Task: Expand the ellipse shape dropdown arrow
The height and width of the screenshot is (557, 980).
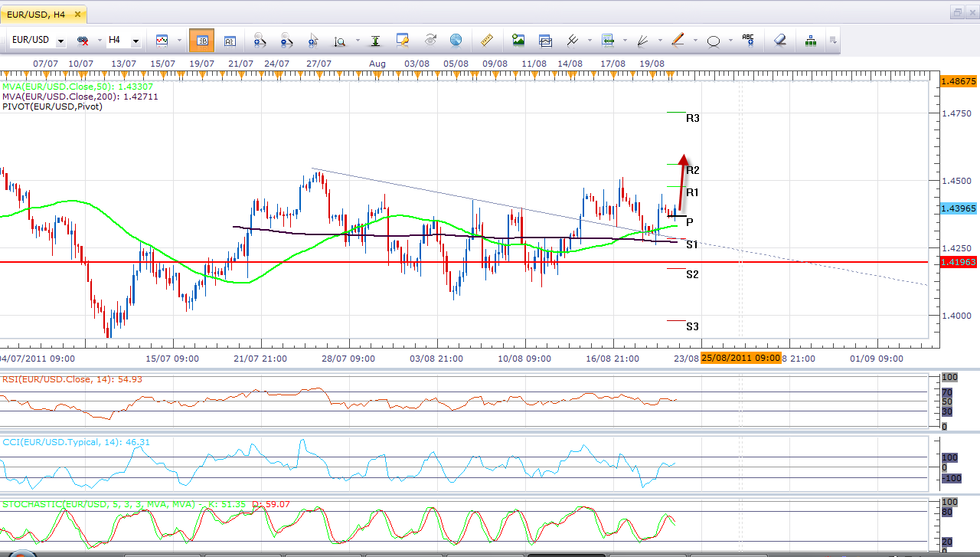Action: tap(730, 41)
